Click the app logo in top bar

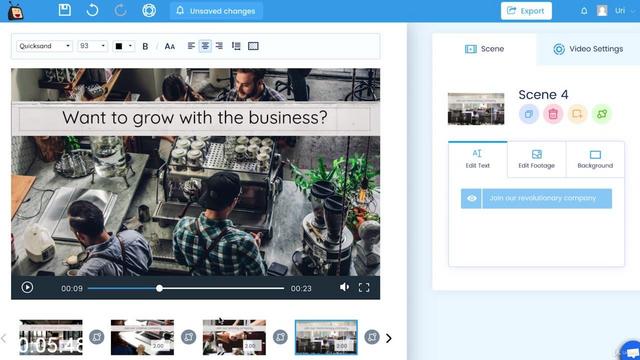click(16, 11)
